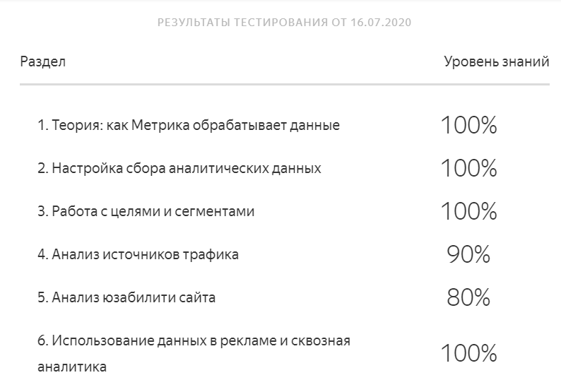Open section 'Настройка сбора аналитических данных'
Viewport: 561px width, 392px height.
(179, 168)
